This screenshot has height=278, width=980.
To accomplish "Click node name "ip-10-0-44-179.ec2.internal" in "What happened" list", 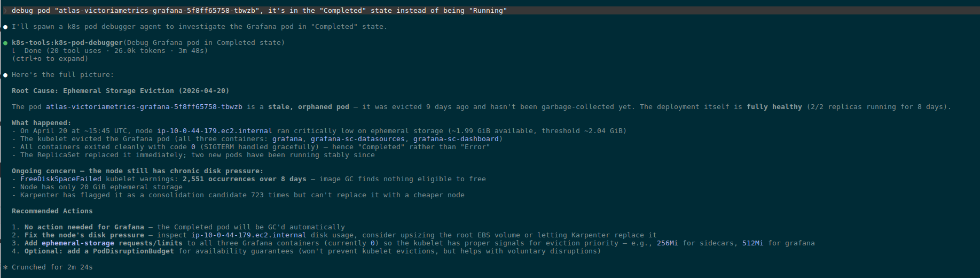I will (x=214, y=131).
